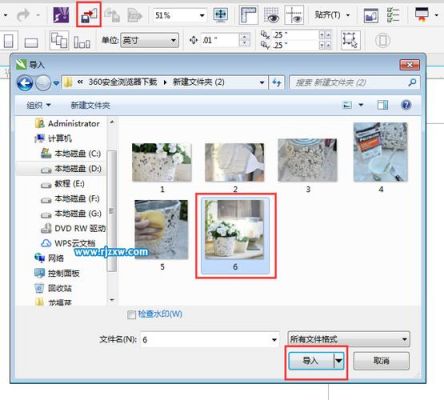Toggle the preview pane icon

(x=382, y=105)
